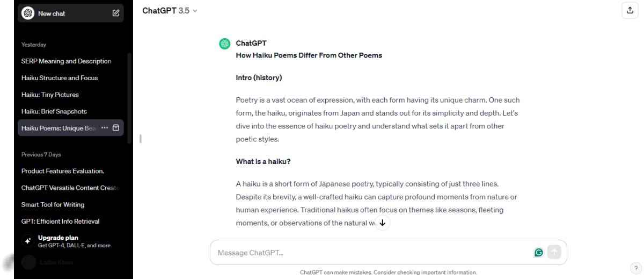Screen dimensions: 644x279
Task: Open Product Features Evaluation chat
Action: [x=63, y=171]
